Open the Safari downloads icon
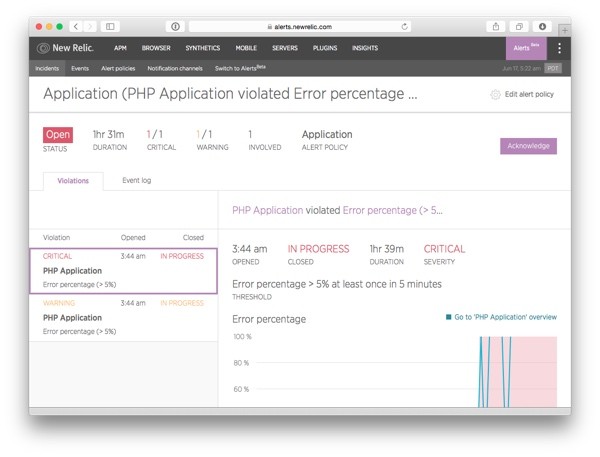Viewport: 600px width, 457px height. click(x=542, y=26)
